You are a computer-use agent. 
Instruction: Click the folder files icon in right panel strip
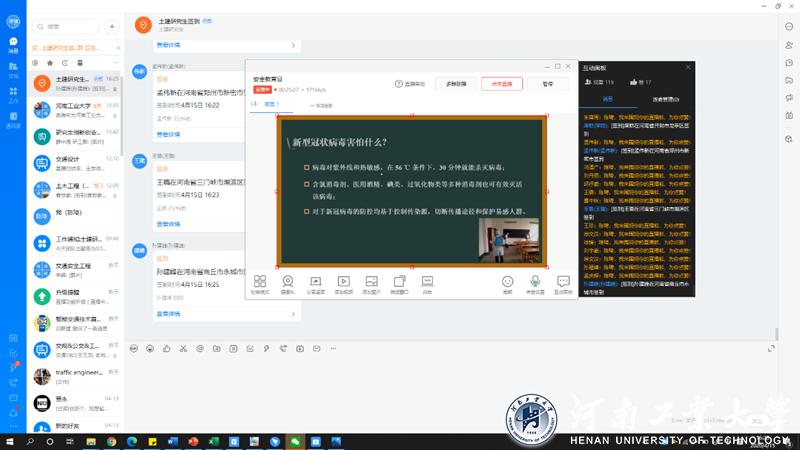click(x=789, y=80)
